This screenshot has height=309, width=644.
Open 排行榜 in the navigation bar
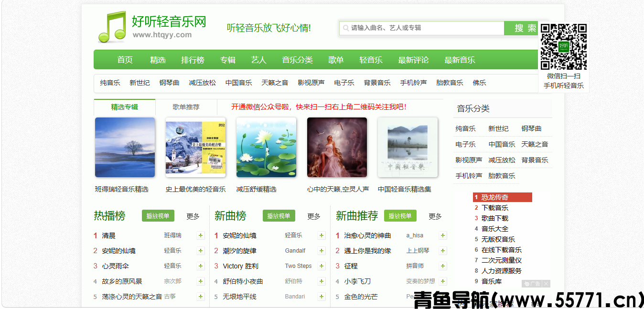click(193, 60)
